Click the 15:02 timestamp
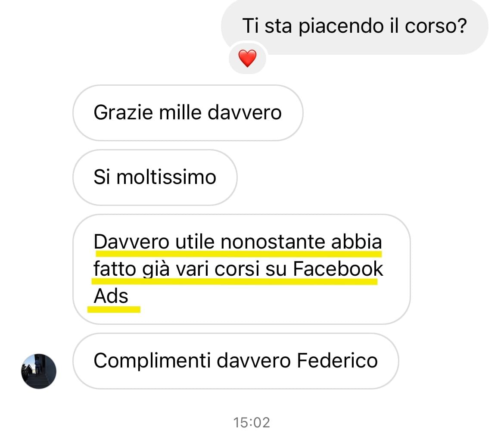Viewport: 504px width, 436px height. tap(252, 423)
